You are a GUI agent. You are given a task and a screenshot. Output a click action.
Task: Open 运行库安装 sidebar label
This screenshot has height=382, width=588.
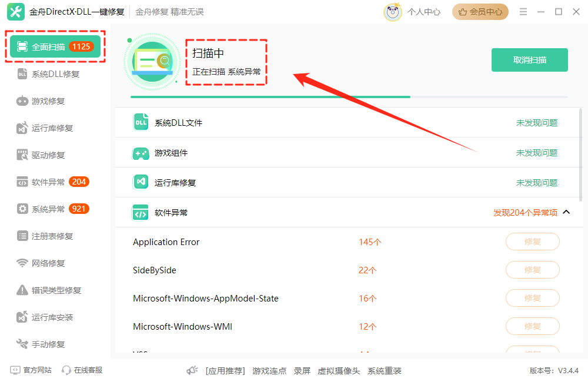52,317
